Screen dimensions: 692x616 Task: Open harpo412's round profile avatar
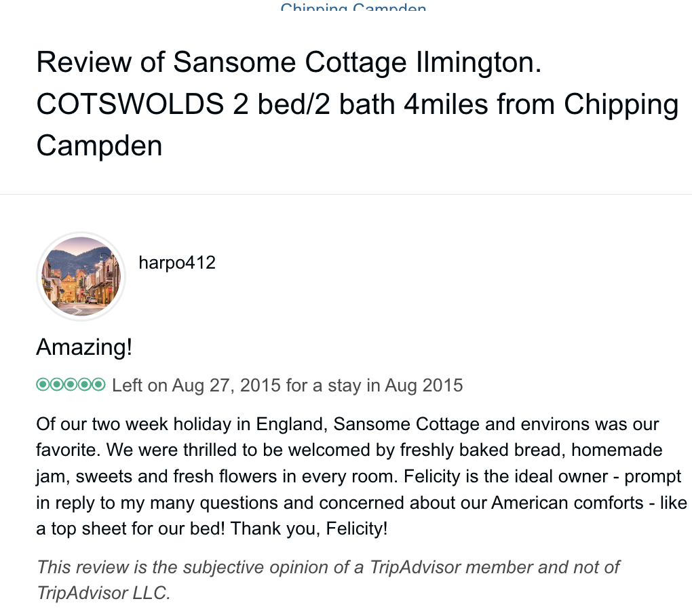coord(81,275)
